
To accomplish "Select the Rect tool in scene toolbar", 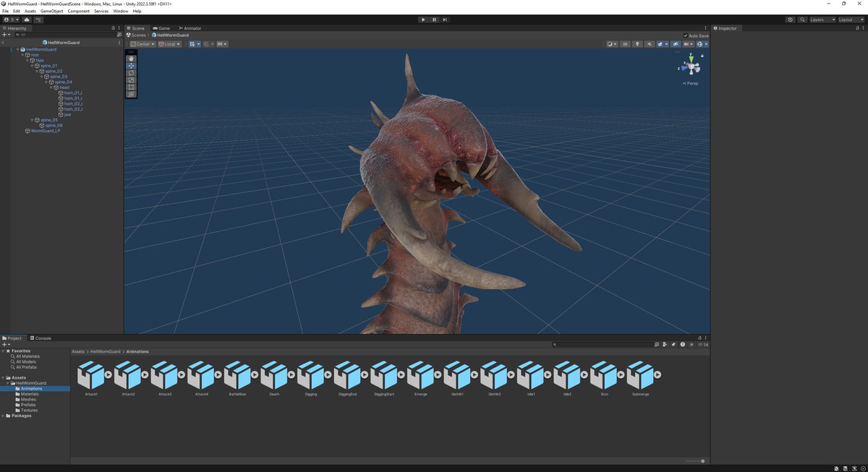I will tap(131, 87).
